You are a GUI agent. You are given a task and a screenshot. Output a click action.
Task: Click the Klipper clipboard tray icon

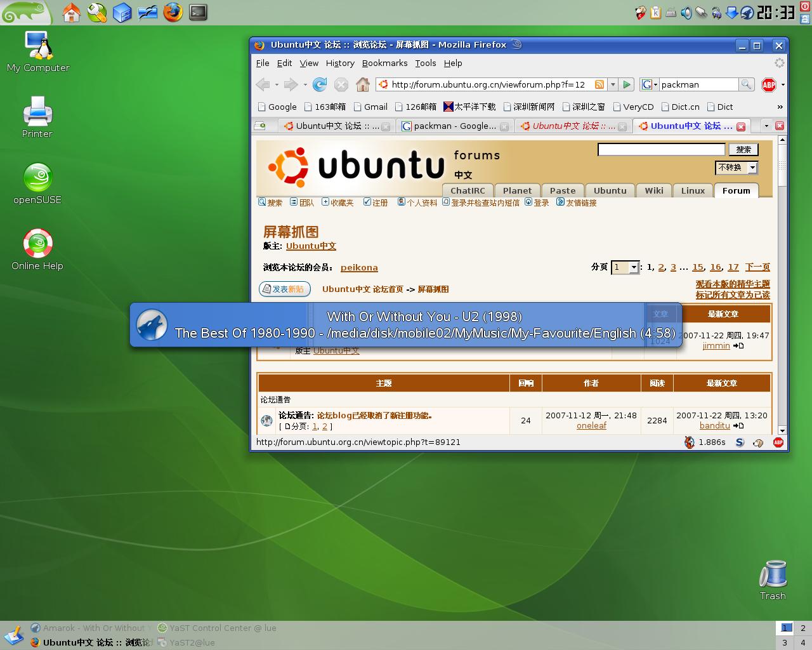(x=655, y=13)
